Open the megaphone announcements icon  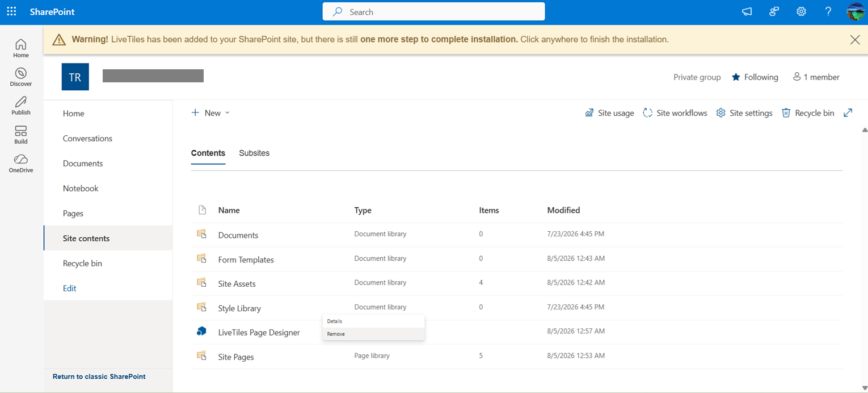747,11
